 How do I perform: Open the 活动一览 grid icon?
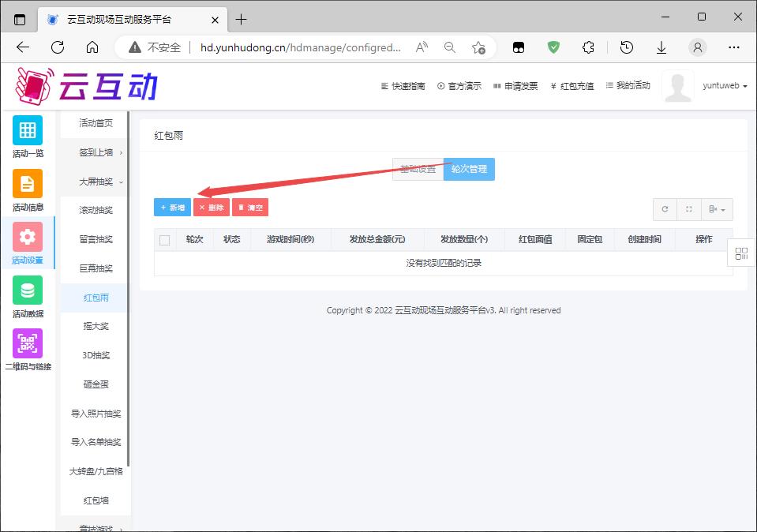click(28, 130)
